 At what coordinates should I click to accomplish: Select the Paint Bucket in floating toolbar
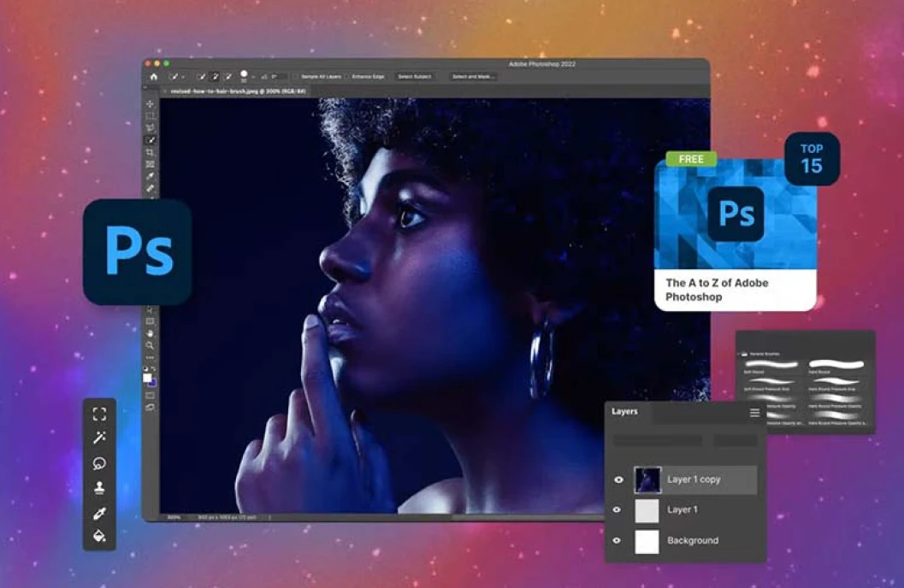click(99, 536)
